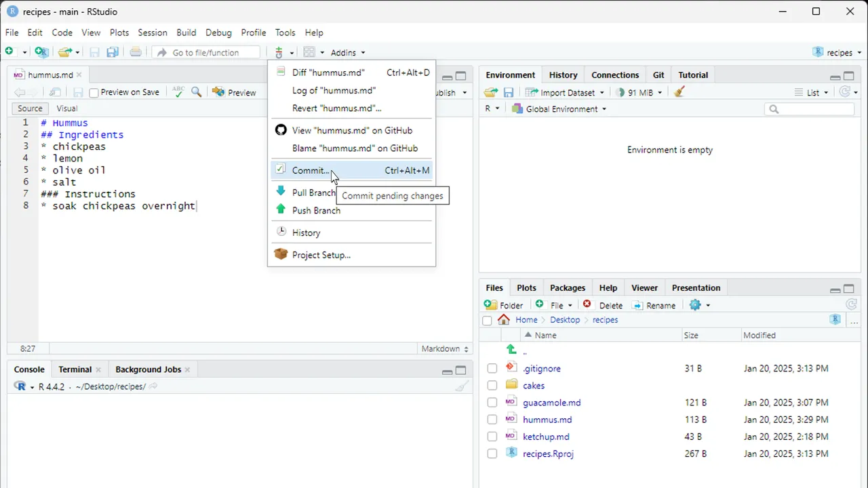Check the cakes folder checkbox
The image size is (868, 488).
click(492, 386)
